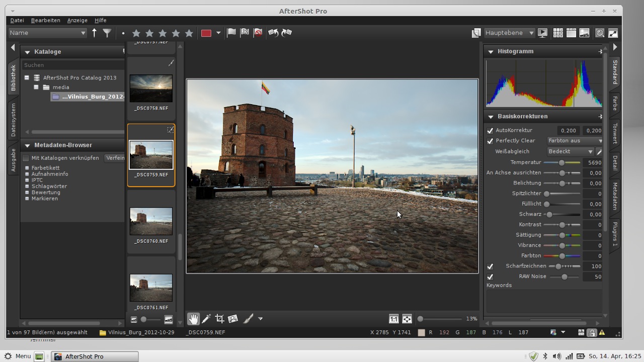Disable the Perfectly Clear checkbox
Image resolution: width=644 pixels, height=362 pixels.
pos(490,141)
